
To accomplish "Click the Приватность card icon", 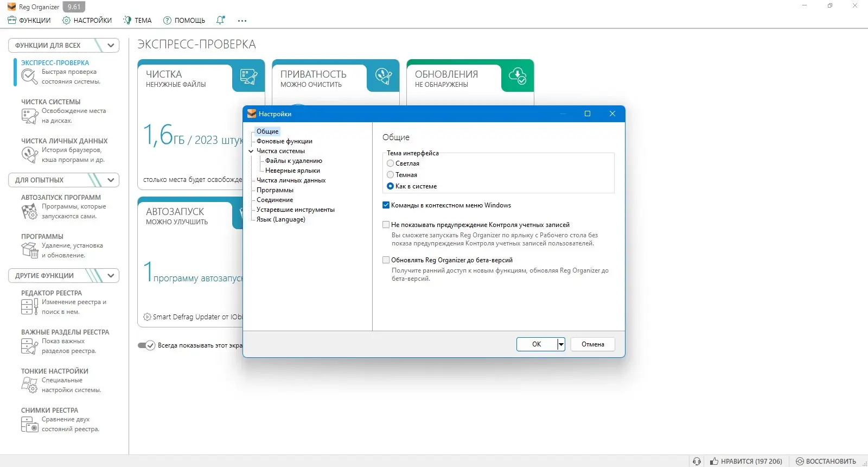I will click(x=383, y=77).
